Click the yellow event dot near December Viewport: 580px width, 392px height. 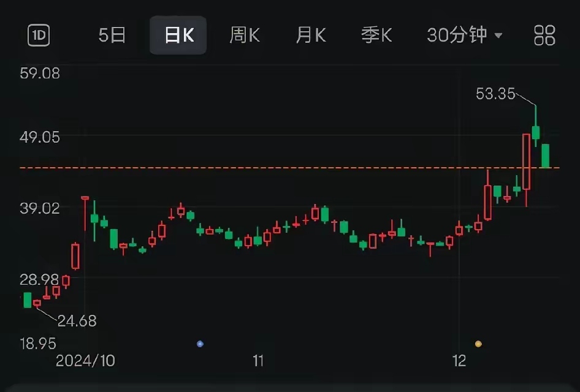coord(478,344)
